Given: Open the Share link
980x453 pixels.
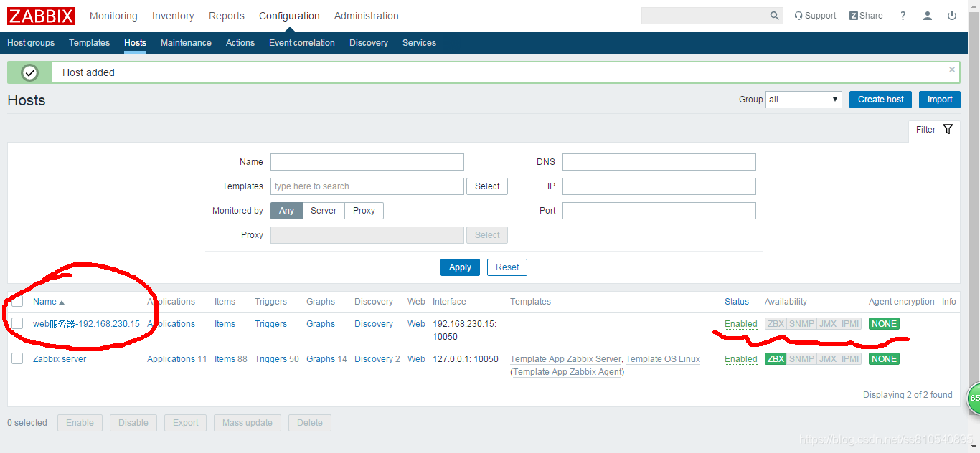Looking at the screenshot, I should pyautogui.click(x=866, y=16).
